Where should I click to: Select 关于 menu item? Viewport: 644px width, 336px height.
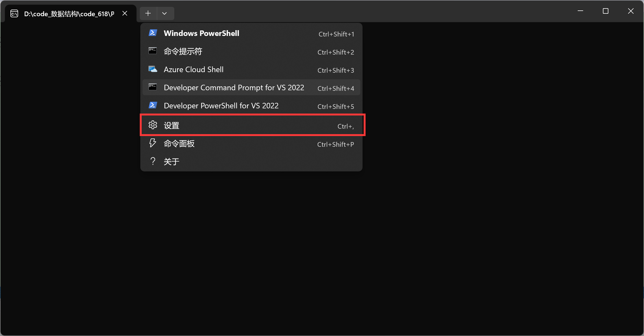pos(171,162)
